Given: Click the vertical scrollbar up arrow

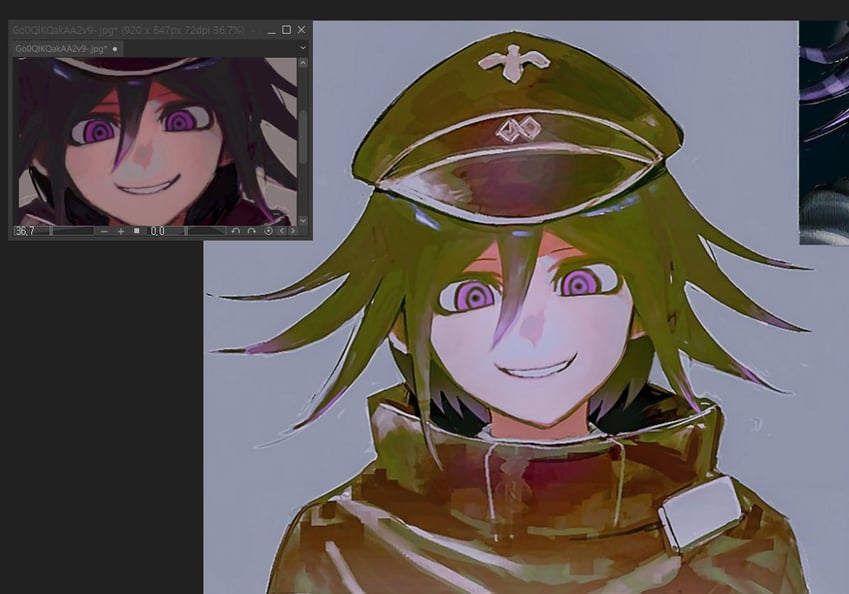Looking at the screenshot, I should [x=303, y=63].
